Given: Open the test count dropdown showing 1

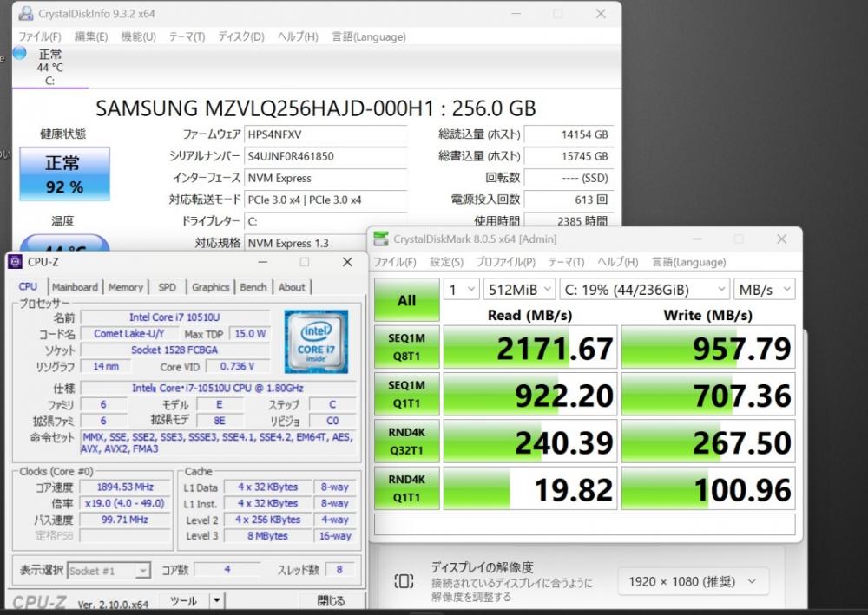Looking at the screenshot, I should (x=461, y=289).
